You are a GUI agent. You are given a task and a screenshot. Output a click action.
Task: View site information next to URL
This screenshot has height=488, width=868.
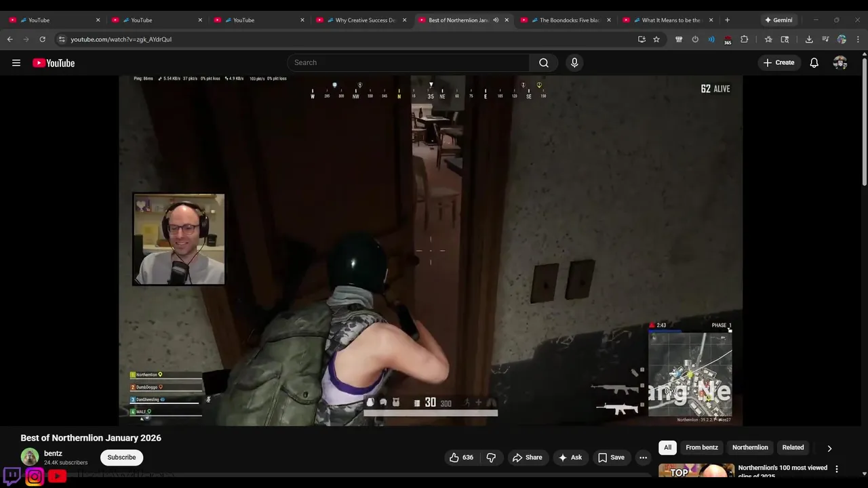click(x=62, y=39)
